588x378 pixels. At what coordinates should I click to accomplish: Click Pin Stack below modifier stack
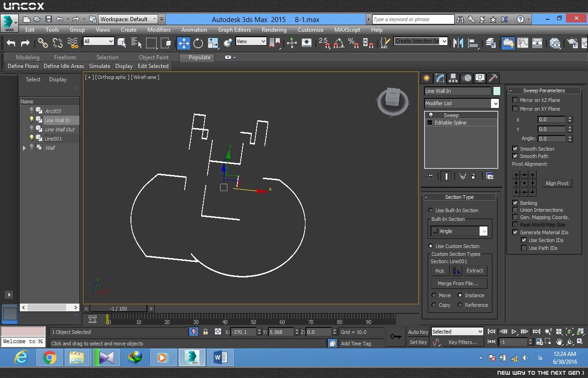pos(430,176)
